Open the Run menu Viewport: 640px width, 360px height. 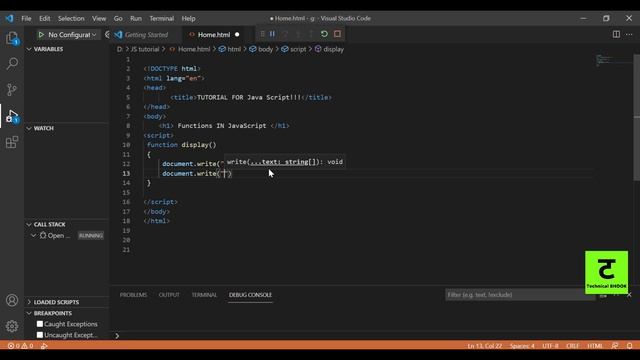tap(136, 18)
